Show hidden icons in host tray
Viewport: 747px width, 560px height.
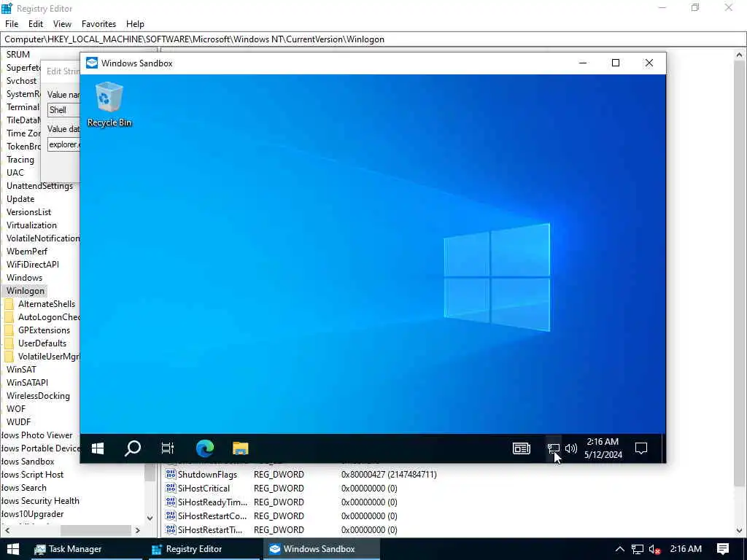pyautogui.click(x=620, y=549)
